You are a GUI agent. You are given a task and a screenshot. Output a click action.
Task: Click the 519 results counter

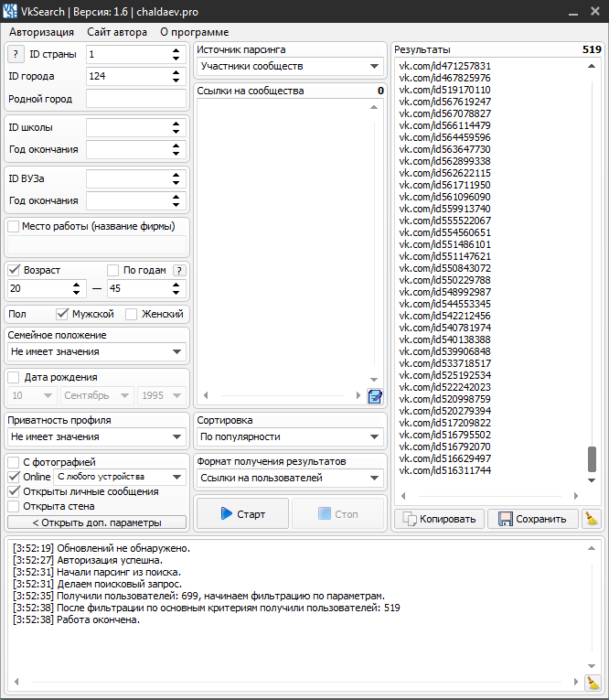tap(592, 49)
